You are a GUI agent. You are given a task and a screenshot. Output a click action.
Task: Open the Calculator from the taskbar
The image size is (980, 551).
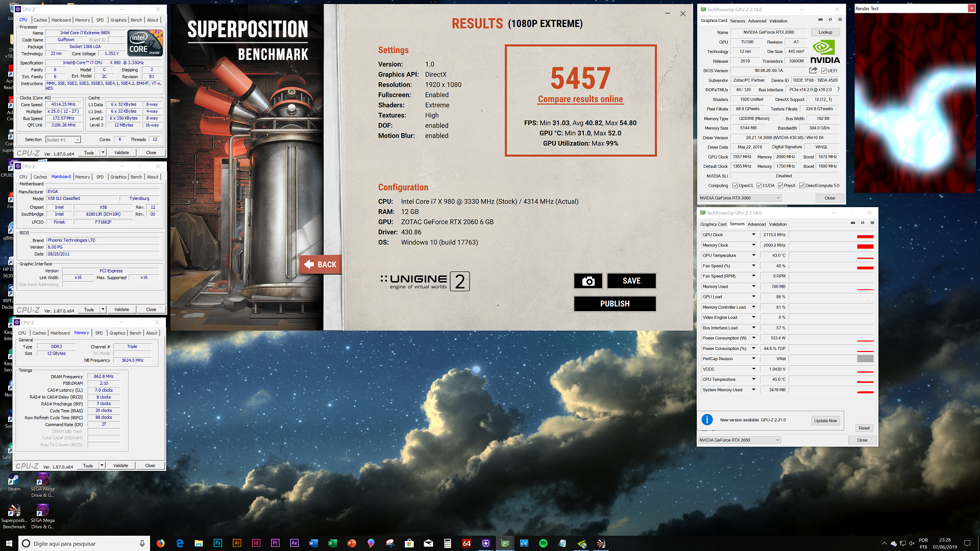click(x=448, y=543)
